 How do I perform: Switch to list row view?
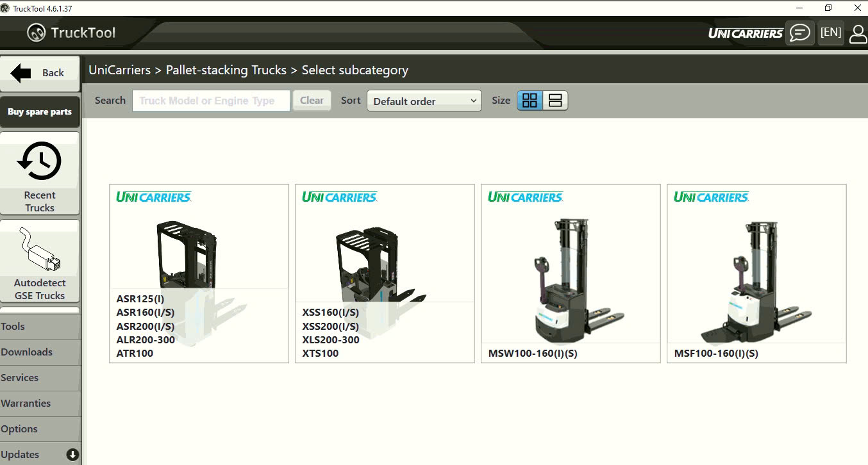(555, 101)
